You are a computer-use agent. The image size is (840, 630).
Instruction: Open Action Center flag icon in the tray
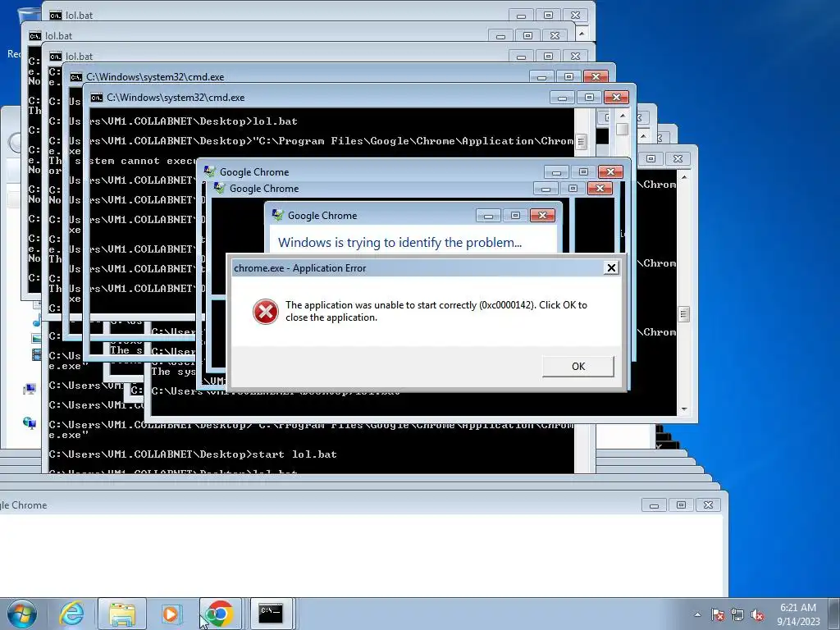[x=717, y=614]
